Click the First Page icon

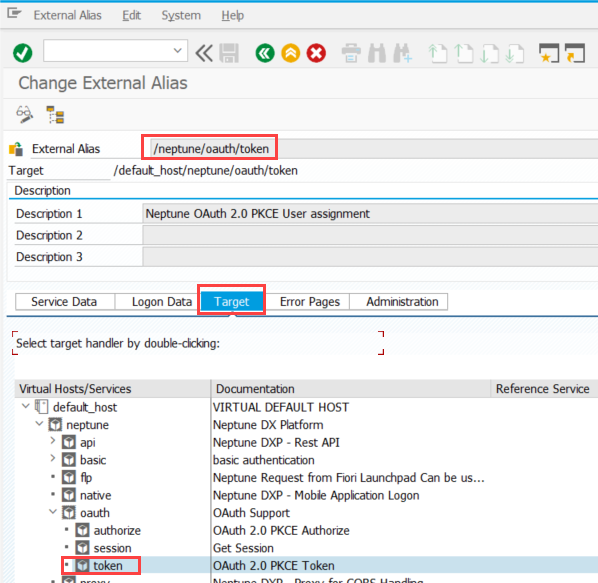(x=437, y=53)
